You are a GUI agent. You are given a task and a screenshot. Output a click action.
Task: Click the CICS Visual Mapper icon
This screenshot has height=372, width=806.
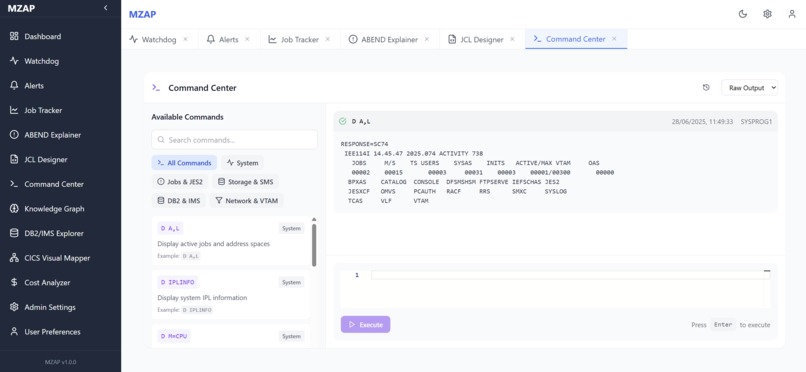tap(14, 258)
